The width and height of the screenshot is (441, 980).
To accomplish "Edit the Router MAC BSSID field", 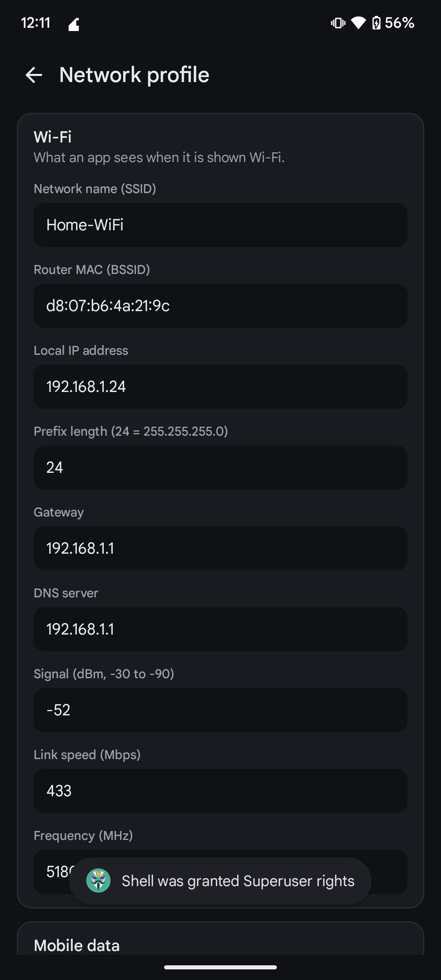I will pyautogui.click(x=220, y=306).
